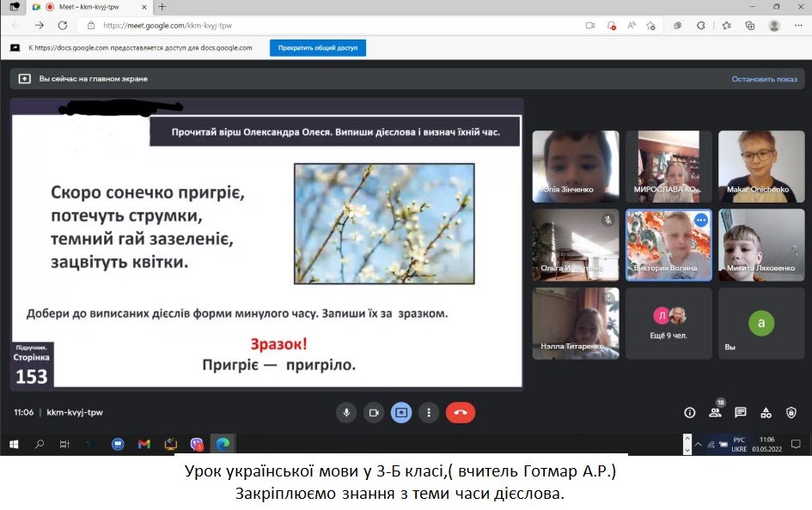Toggle the microphone in the Meet call bar
This screenshot has width=812, height=510.
[346, 412]
